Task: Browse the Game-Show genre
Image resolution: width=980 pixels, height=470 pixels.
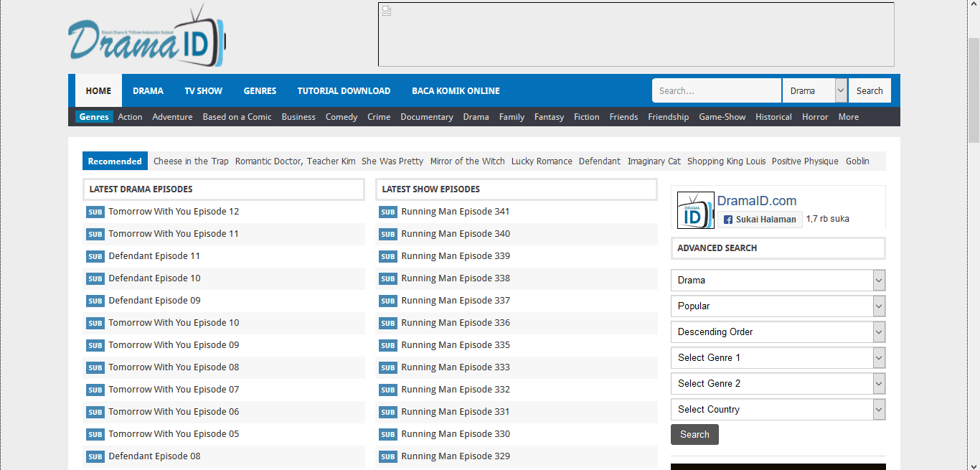Action: [722, 117]
